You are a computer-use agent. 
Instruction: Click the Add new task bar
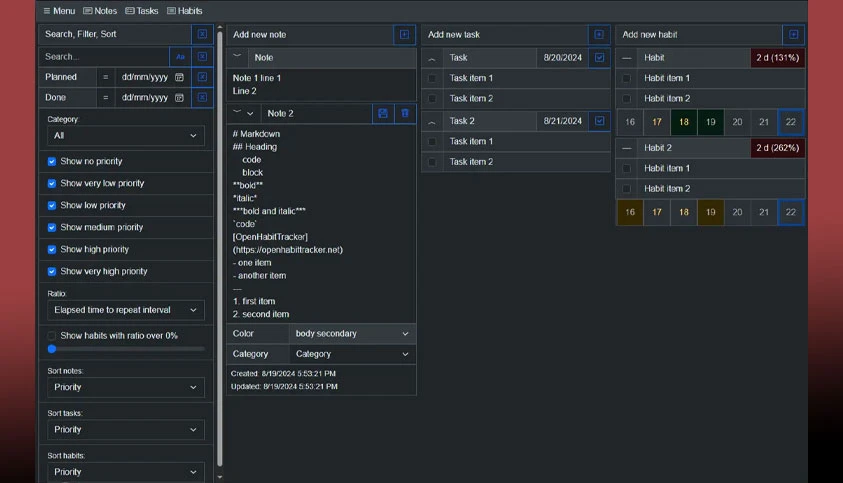click(505, 34)
